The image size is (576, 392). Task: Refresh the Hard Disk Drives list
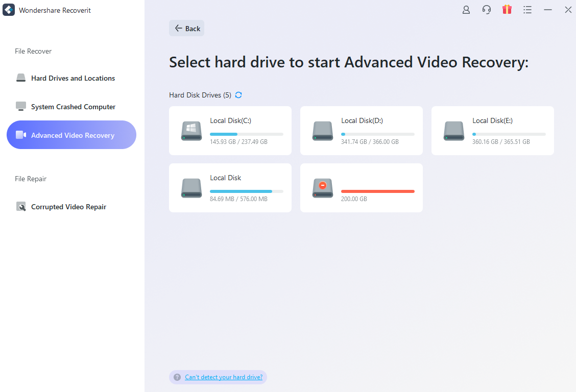pos(238,95)
